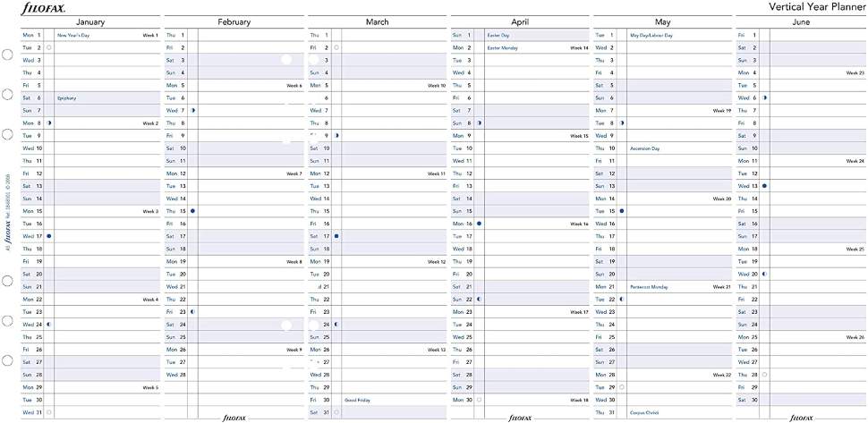Click the half moon icon on February 7

tap(192, 110)
